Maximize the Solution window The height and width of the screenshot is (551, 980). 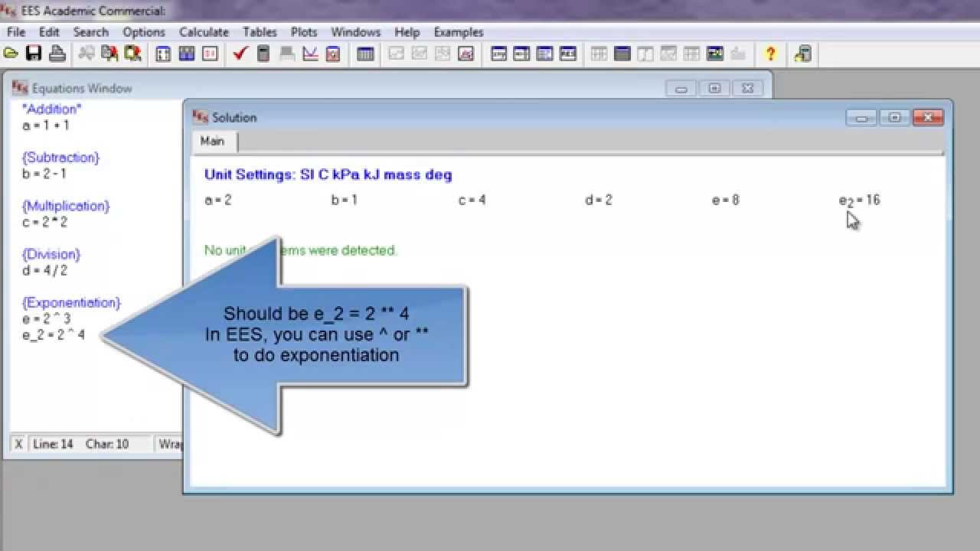pyautogui.click(x=894, y=117)
